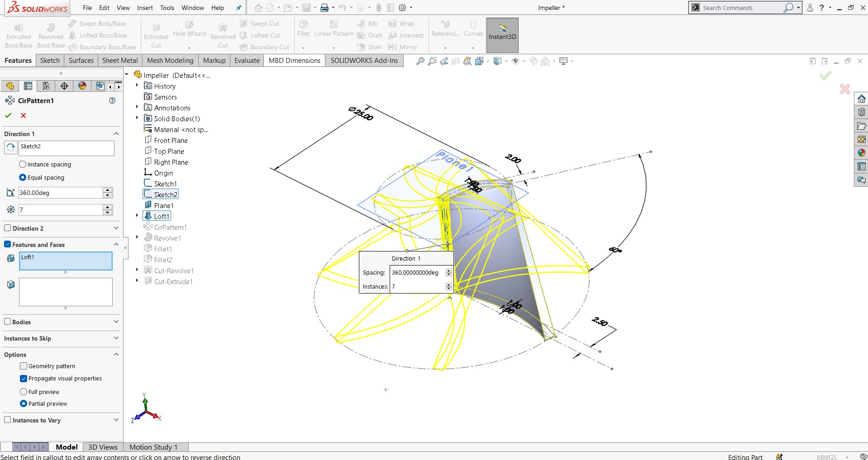
Task: Expand Solid Bodies(1) tree node
Action: pos(137,118)
